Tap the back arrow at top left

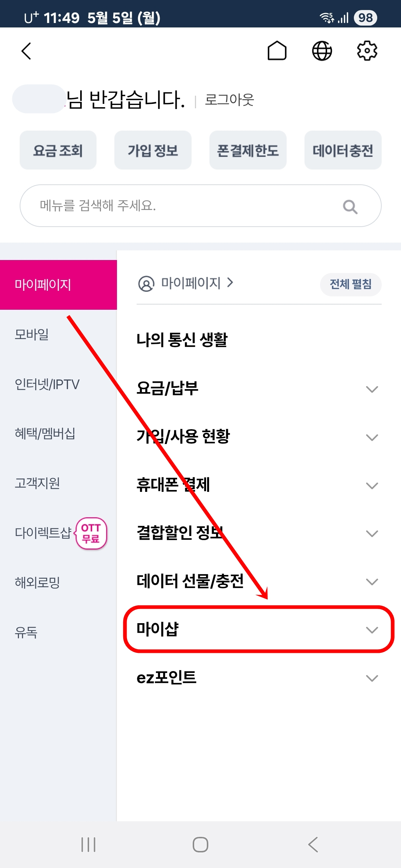click(26, 52)
